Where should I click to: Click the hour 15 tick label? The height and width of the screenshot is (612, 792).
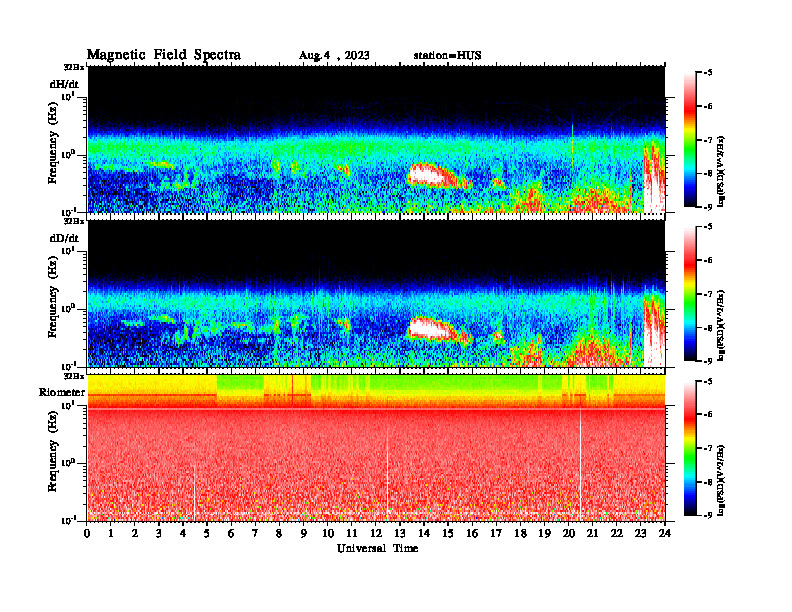pos(448,533)
